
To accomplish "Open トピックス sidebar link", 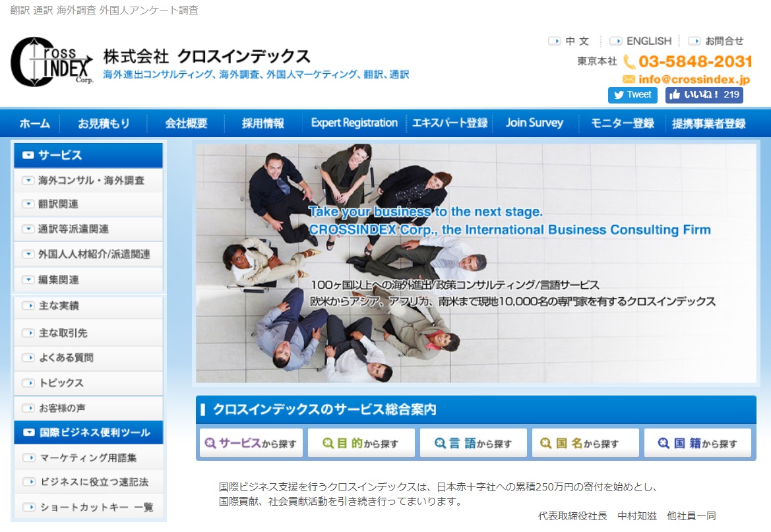I will point(88,383).
